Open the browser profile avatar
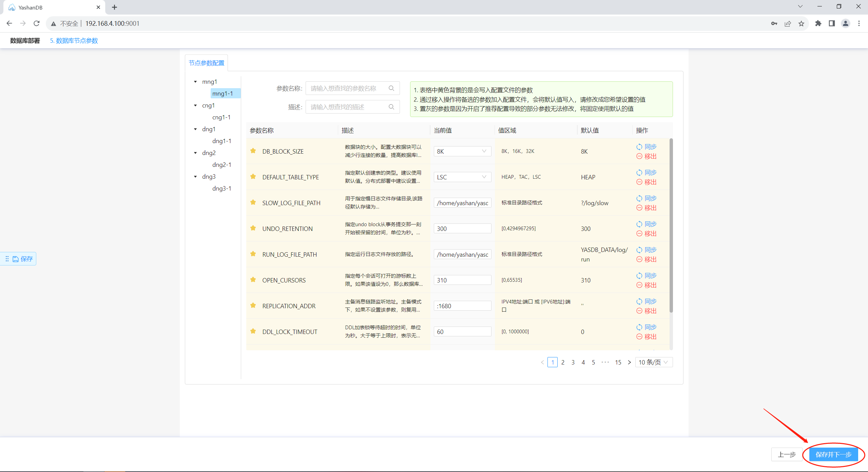Screen dimensions: 868x472 click(845, 23)
